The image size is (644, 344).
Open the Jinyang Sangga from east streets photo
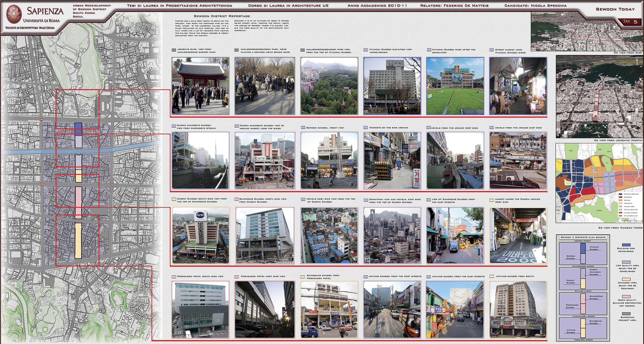[x=455, y=310]
